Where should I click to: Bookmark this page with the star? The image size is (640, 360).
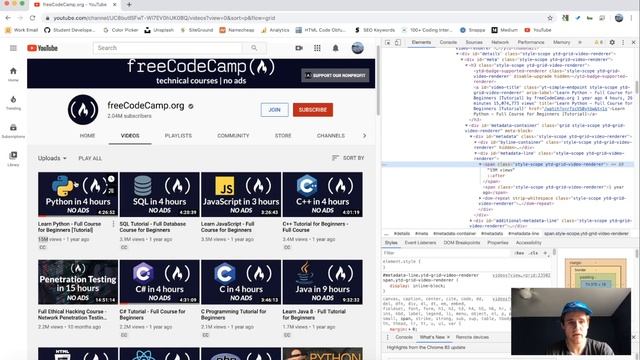550,18
